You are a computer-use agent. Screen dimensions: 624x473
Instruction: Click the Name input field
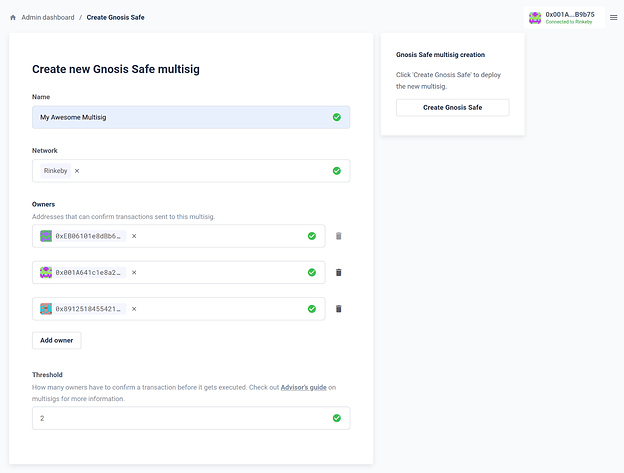(x=180, y=117)
